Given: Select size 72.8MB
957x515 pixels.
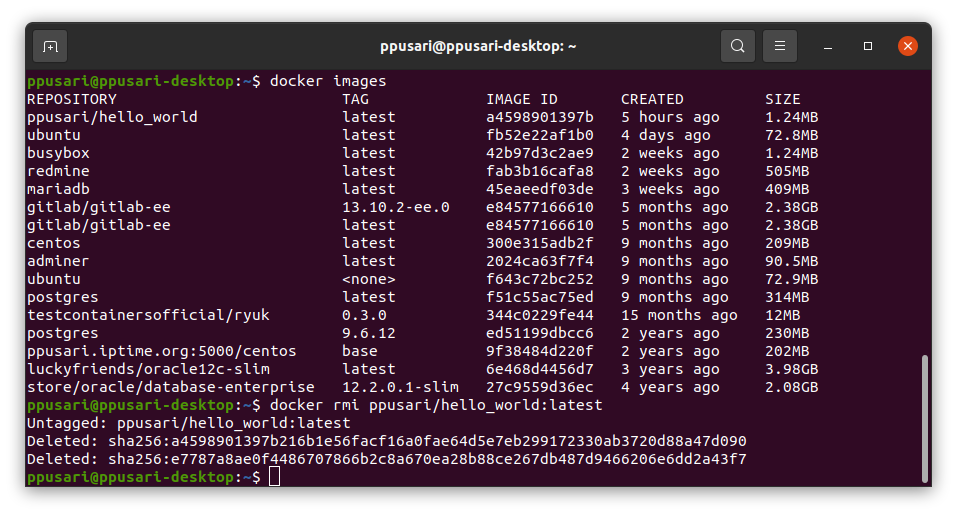Looking at the screenshot, I should (792, 135).
